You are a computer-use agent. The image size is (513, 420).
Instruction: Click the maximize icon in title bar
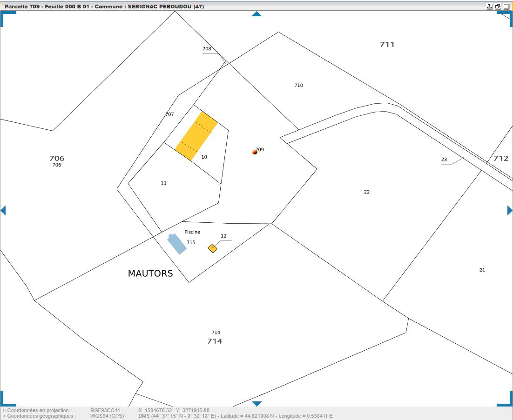pos(506,7)
